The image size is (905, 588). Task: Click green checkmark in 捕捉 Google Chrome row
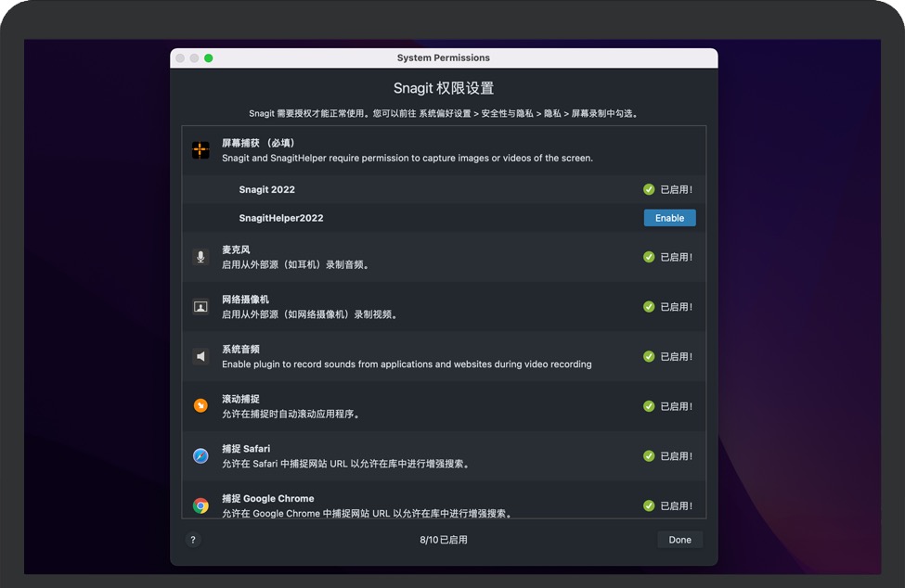pos(649,505)
